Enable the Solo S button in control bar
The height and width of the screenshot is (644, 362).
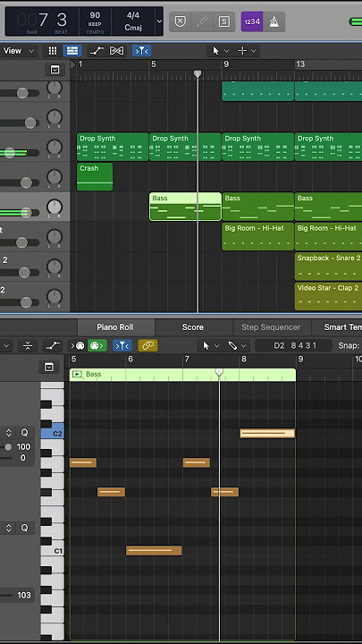click(224, 21)
